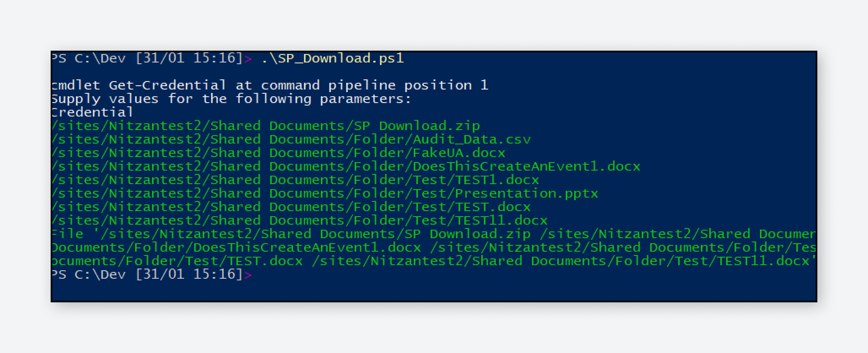Select the word "cmdlet" in the output
868x353 pixels.
76,85
